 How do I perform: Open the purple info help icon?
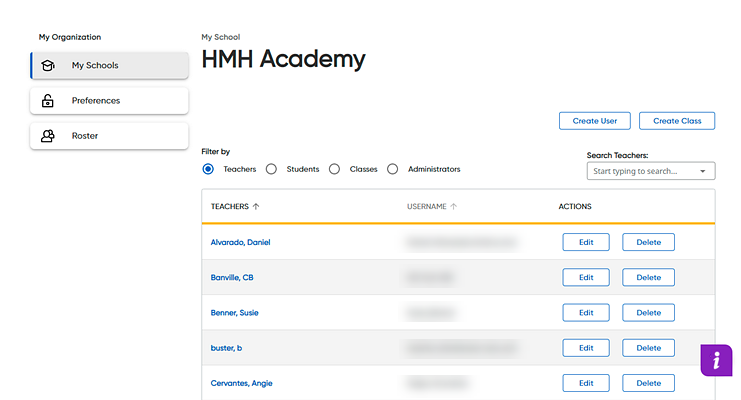pyautogui.click(x=716, y=360)
